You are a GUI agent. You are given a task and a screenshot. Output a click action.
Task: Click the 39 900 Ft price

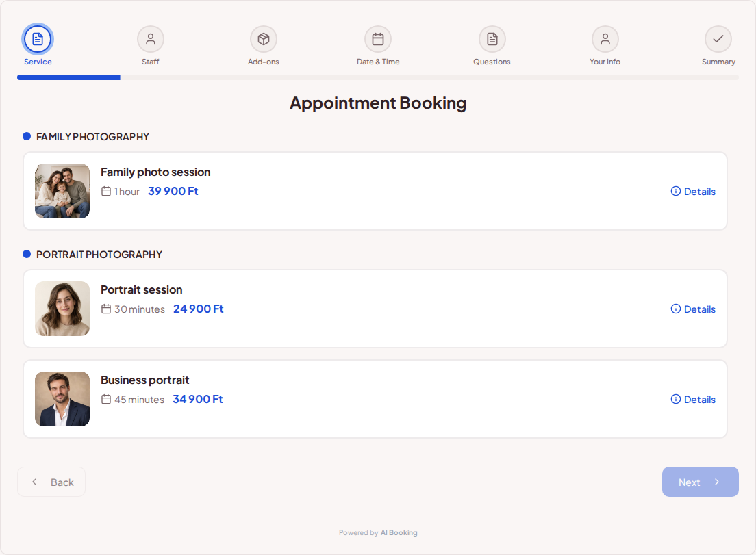tap(173, 191)
